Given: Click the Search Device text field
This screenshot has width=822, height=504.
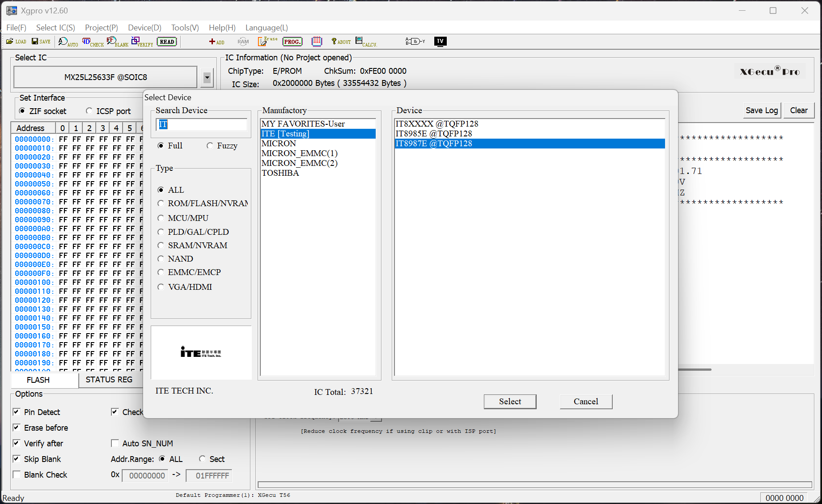Looking at the screenshot, I should pos(201,125).
